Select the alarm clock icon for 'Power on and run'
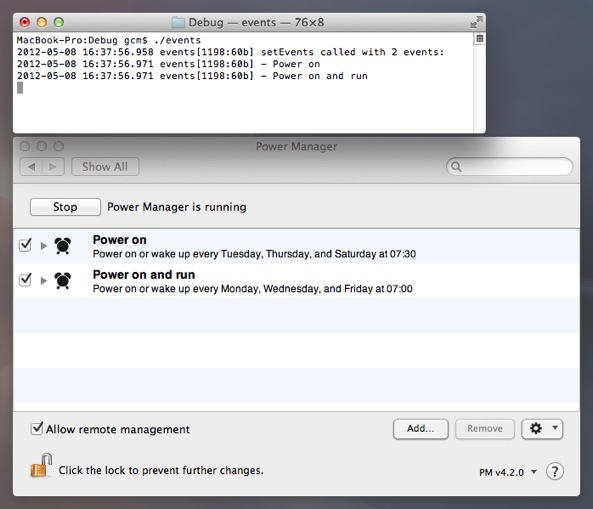593x509 pixels. pos(62,281)
